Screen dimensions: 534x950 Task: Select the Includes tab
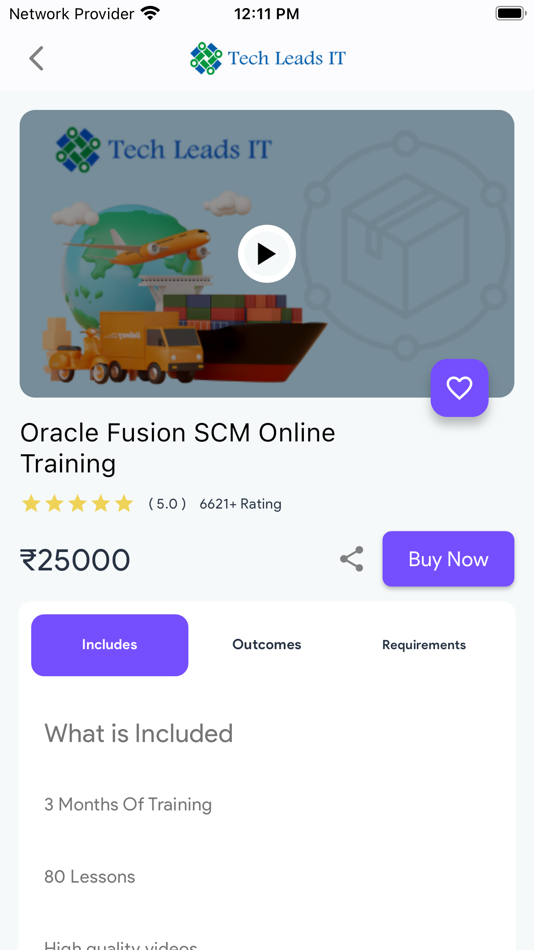(110, 645)
